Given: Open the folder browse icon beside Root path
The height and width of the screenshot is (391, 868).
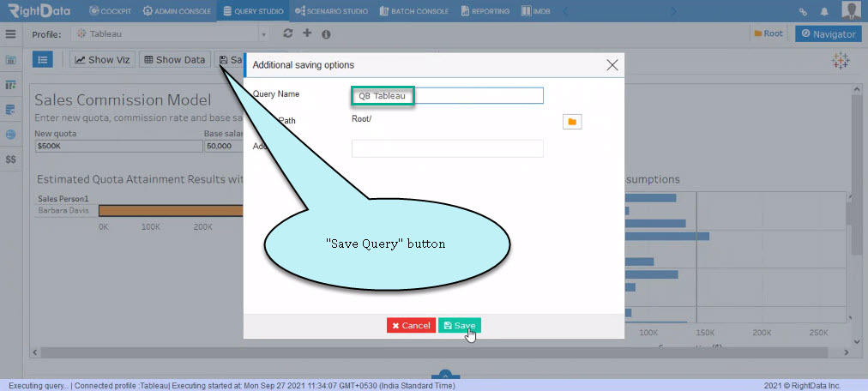Looking at the screenshot, I should coord(572,122).
